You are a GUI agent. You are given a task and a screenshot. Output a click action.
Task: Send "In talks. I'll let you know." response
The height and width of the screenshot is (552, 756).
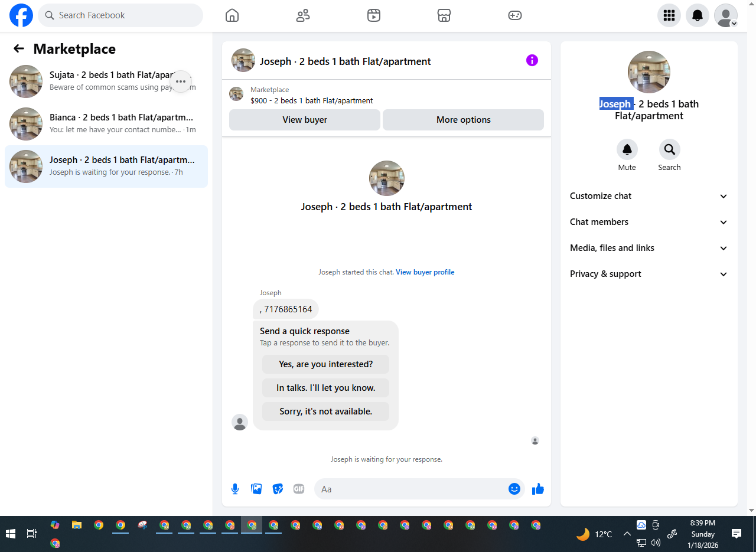pyautogui.click(x=326, y=388)
